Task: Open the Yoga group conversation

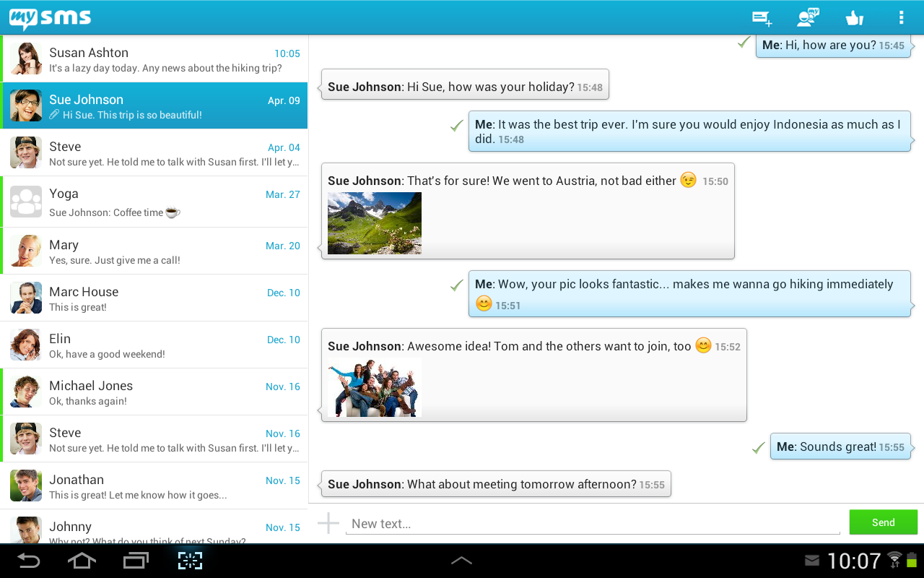Action: (154, 202)
